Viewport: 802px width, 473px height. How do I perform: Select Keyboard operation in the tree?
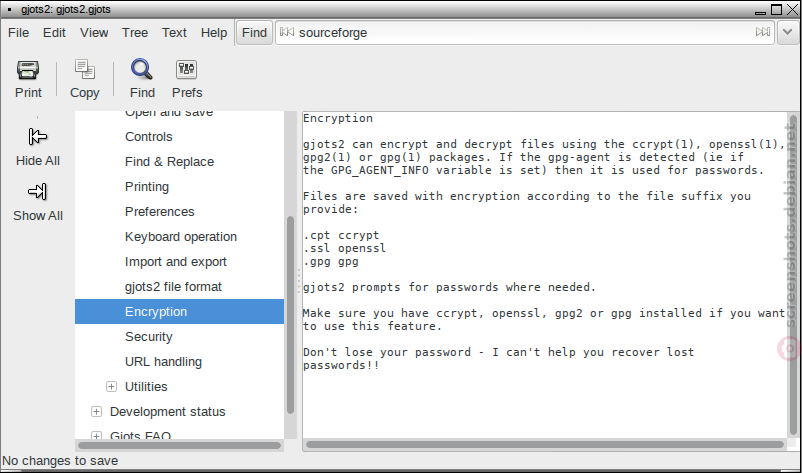pos(180,237)
